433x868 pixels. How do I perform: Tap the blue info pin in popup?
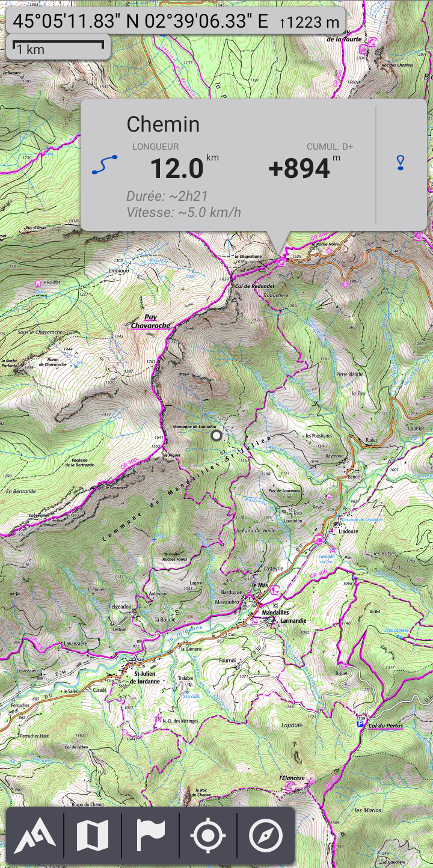[x=401, y=163]
